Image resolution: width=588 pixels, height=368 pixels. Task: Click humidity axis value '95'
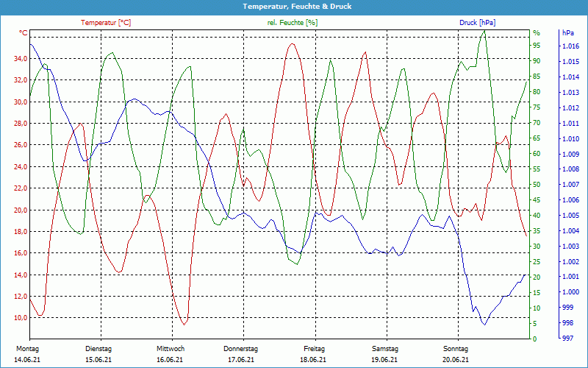[537, 46]
